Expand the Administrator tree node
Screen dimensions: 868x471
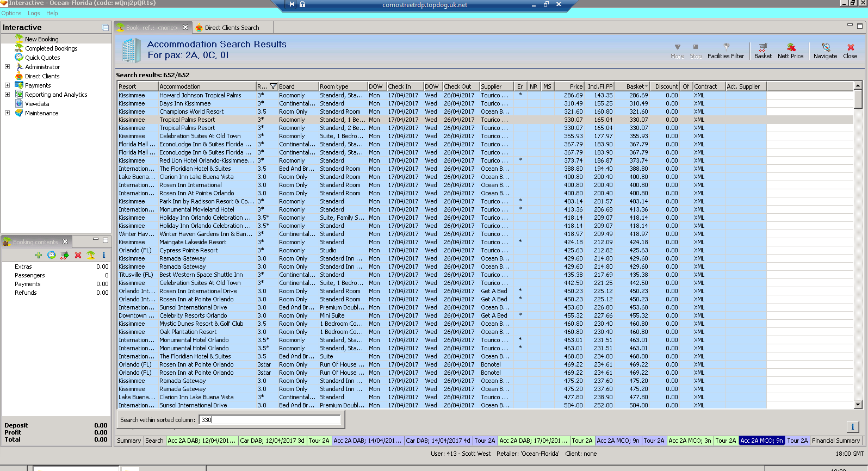[7, 67]
